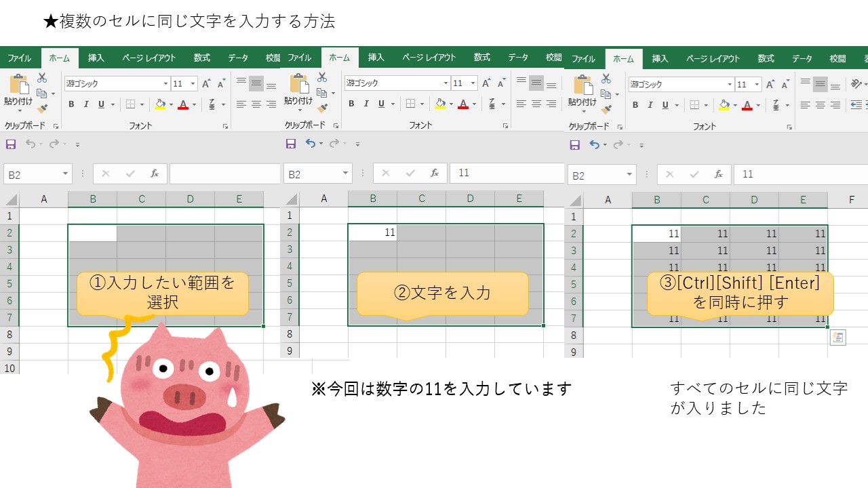The height and width of the screenshot is (488, 868).
Task: Open the データ ribbon tab
Action: coord(238,58)
